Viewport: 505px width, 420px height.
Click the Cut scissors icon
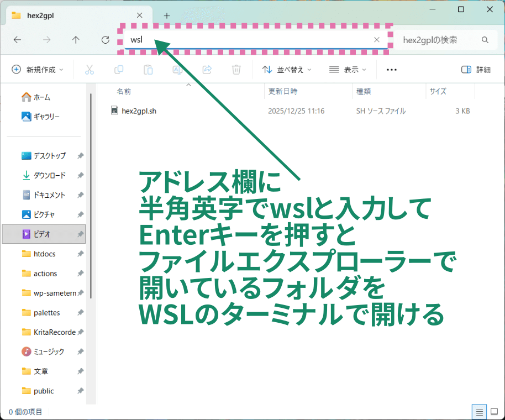click(89, 70)
